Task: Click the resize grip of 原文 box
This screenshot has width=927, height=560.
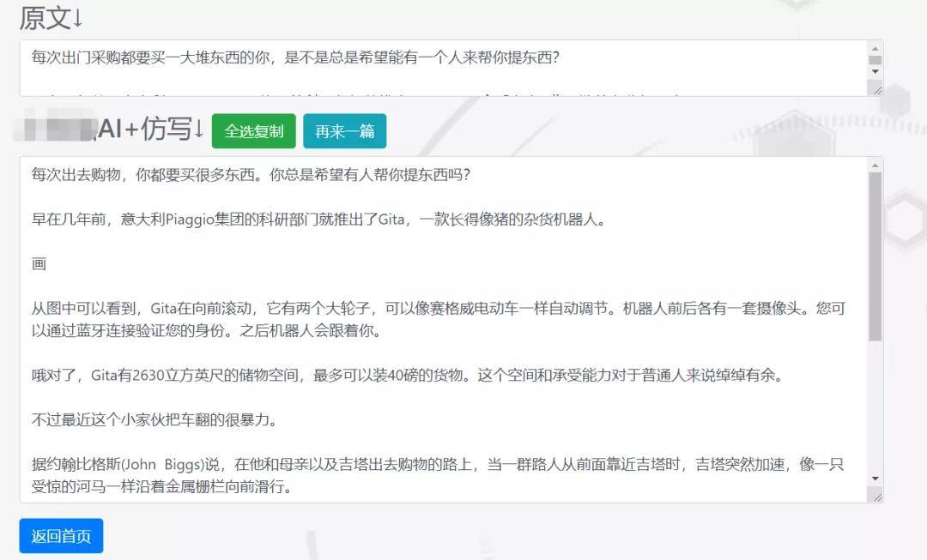Action: click(875, 88)
